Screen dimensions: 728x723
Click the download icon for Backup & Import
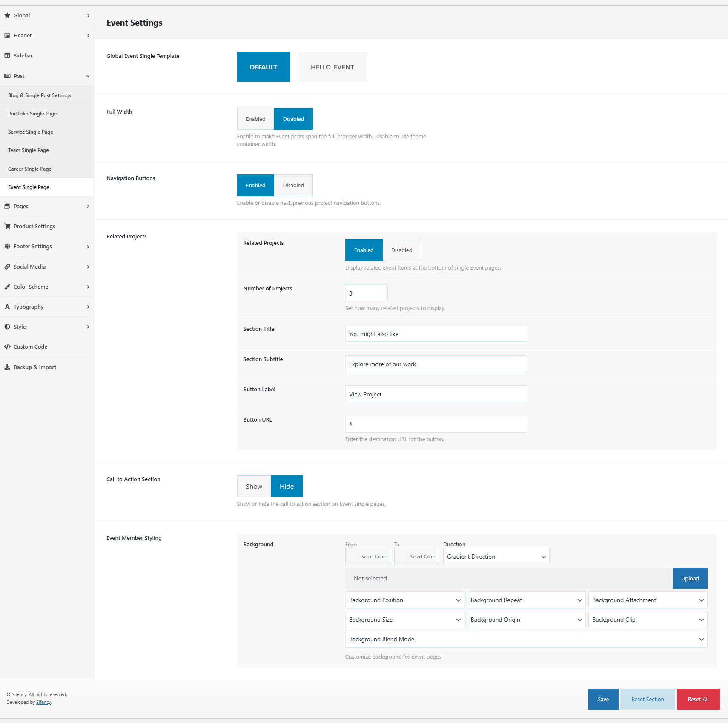[7, 367]
